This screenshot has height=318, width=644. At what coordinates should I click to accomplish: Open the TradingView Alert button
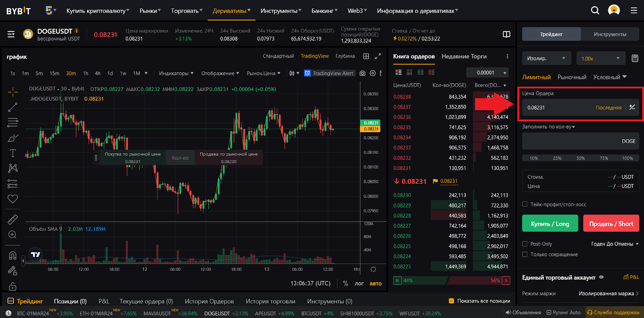[329, 73]
